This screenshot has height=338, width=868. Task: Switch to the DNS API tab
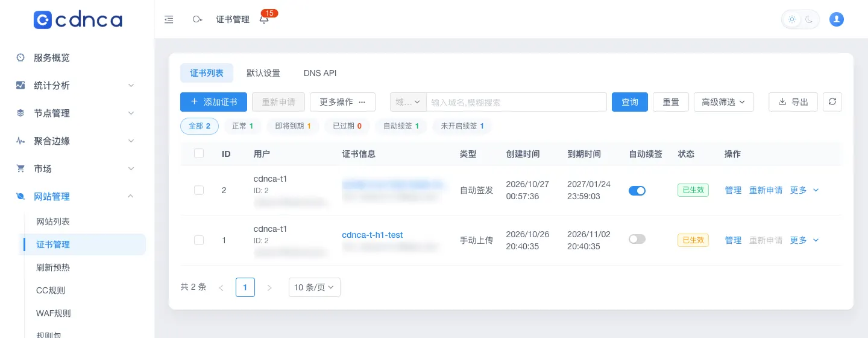coord(320,73)
